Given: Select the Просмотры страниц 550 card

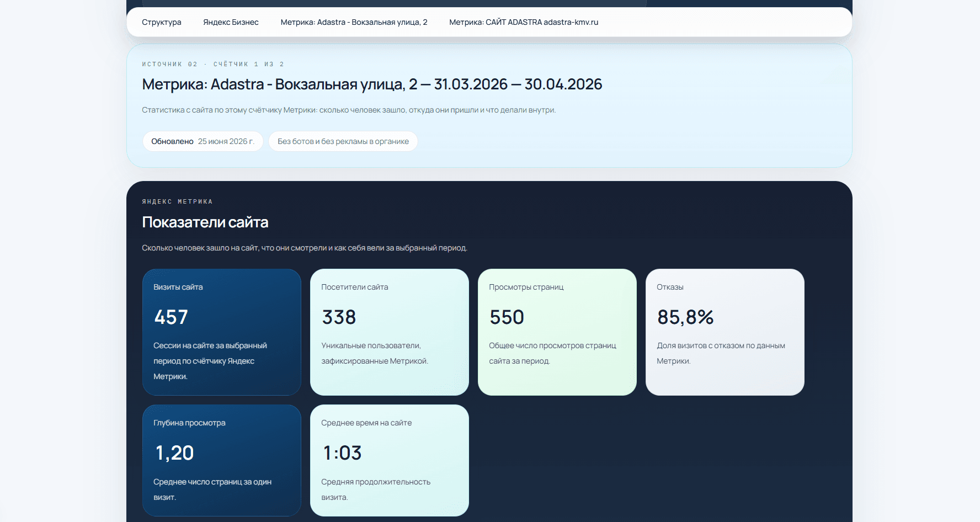Looking at the screenshot, I should [x=557, y=332].
